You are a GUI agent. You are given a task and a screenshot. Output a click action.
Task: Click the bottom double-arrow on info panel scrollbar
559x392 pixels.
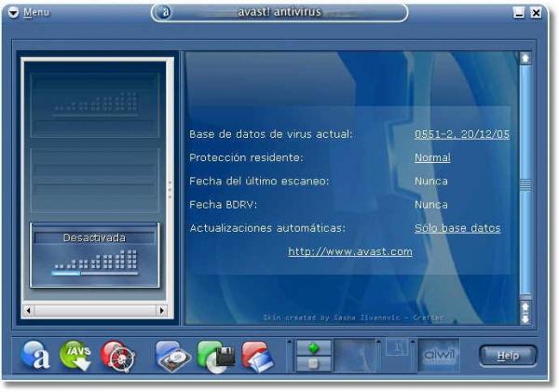pos(525,313)
